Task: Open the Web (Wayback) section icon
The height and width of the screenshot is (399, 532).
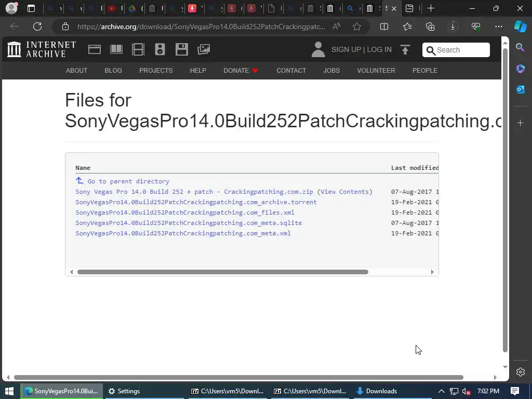Action: [95, 49]
